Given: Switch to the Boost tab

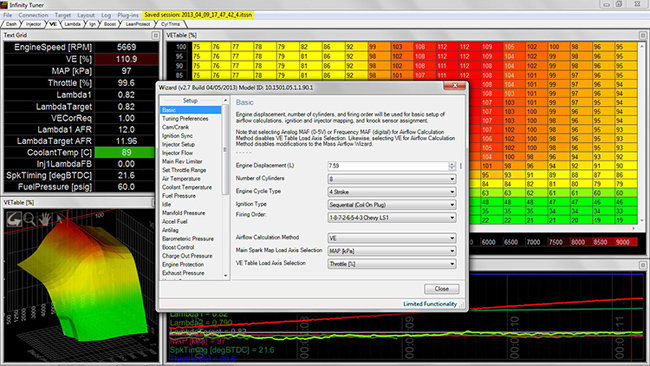Looking at the screenshot, I should 110,24.
